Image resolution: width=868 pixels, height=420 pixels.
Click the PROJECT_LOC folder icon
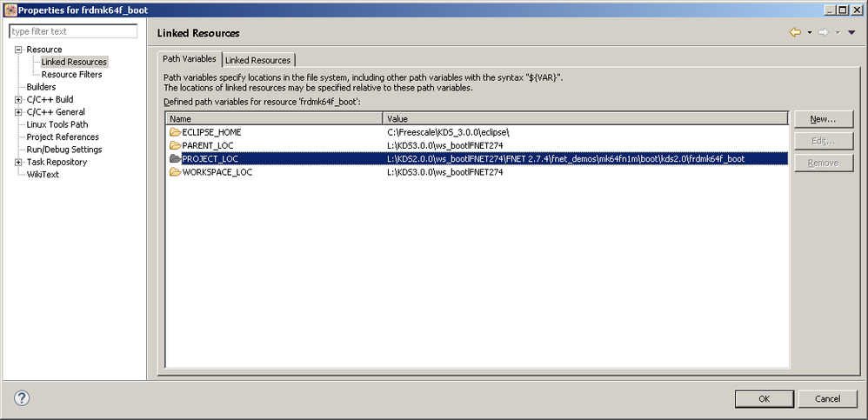point(175,159)
